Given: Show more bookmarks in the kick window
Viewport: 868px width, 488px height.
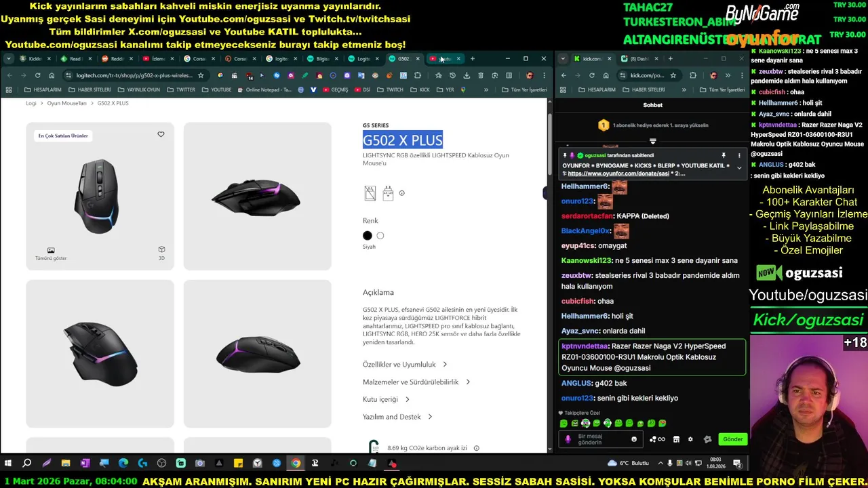Looking at the screenshot, I should pyautogui.click(x=684, y=89).
